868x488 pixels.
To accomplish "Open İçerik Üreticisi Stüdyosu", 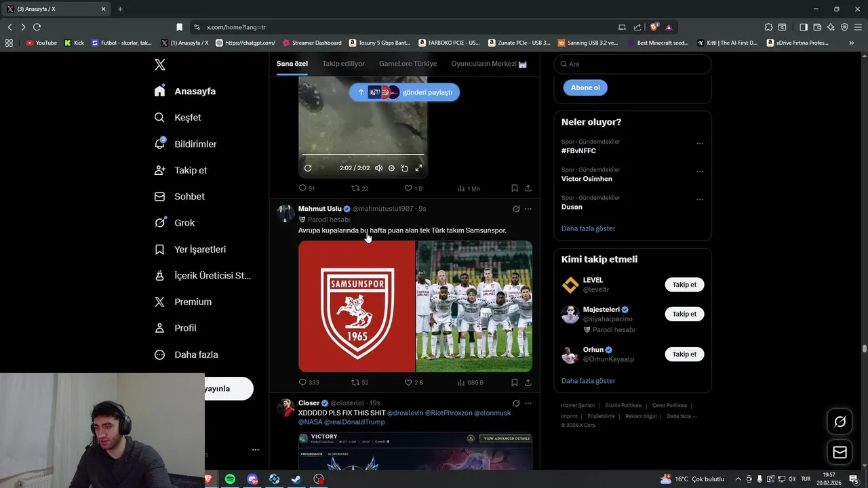I will 202,275.
